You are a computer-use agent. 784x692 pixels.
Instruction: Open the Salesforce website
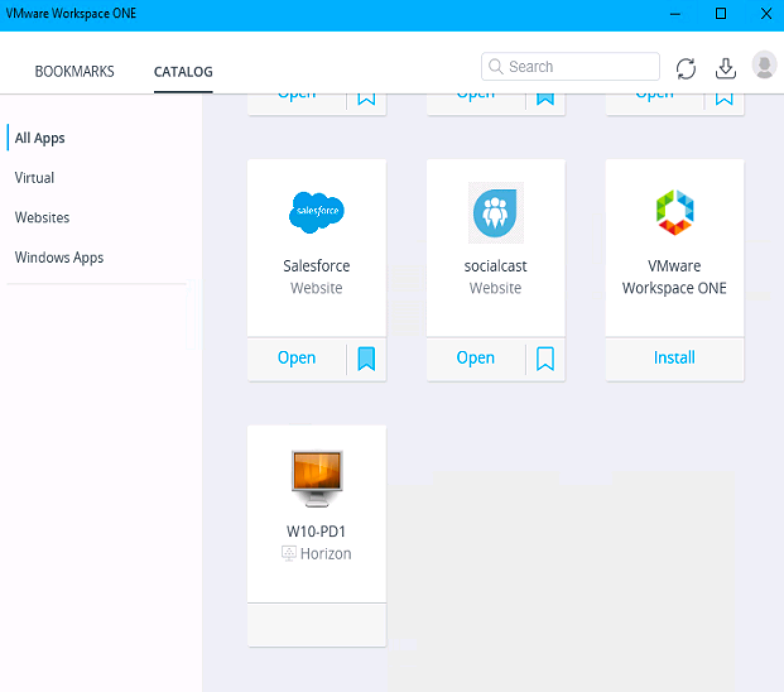[297, 358]
